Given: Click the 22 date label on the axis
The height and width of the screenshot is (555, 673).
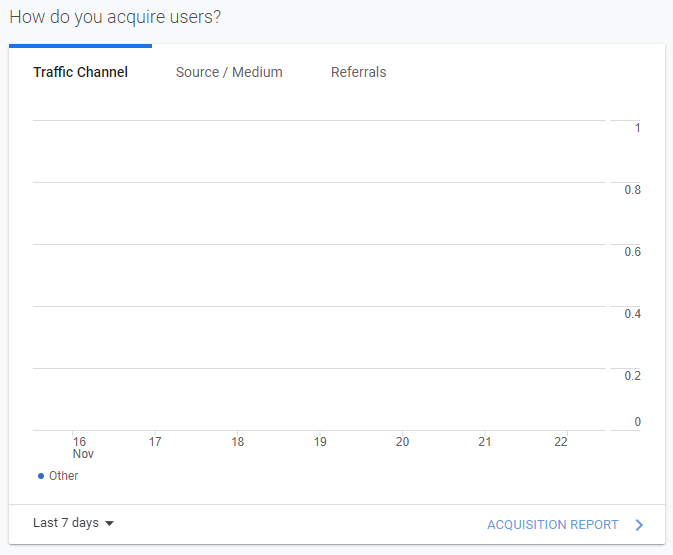Looking at the screenshot, I should [x=561, y=442].
